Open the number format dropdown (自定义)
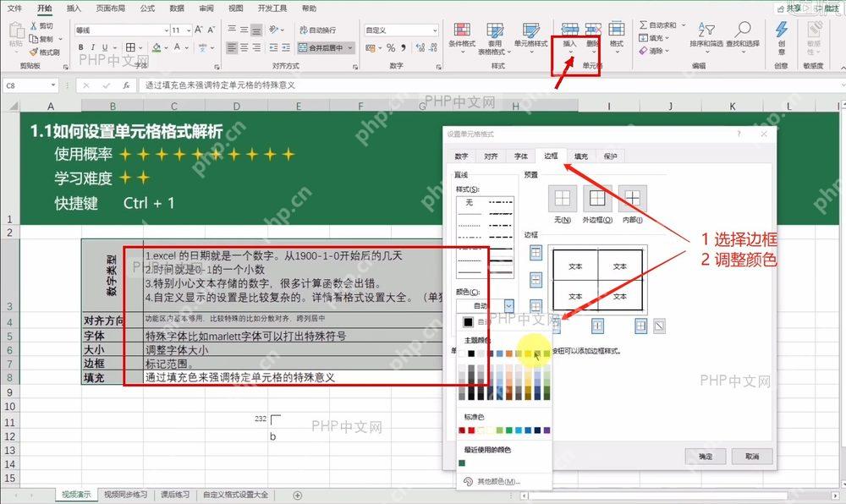 (435, 30)
